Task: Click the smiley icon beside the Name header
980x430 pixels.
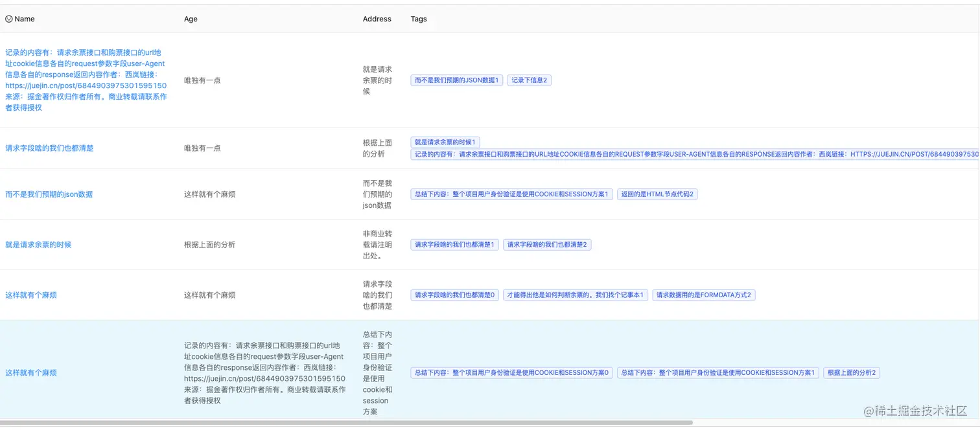Action: pos(9,19)
